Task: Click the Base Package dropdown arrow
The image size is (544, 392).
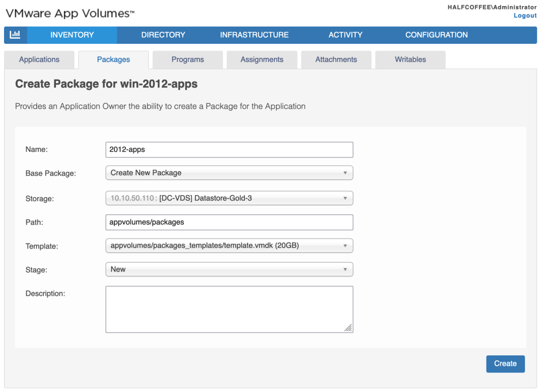Action: pyautogui.click(x=345, y=173)
